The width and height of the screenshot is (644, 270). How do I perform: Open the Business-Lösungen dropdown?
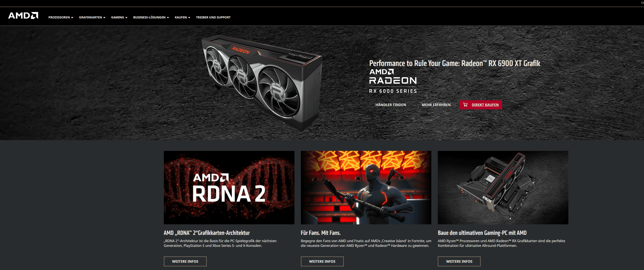151,17
